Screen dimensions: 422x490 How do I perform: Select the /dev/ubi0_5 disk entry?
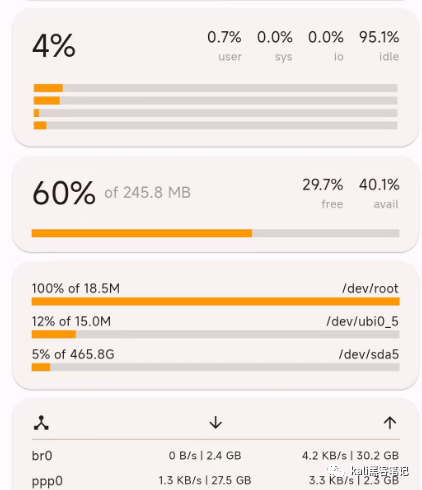tap(215, 327)
